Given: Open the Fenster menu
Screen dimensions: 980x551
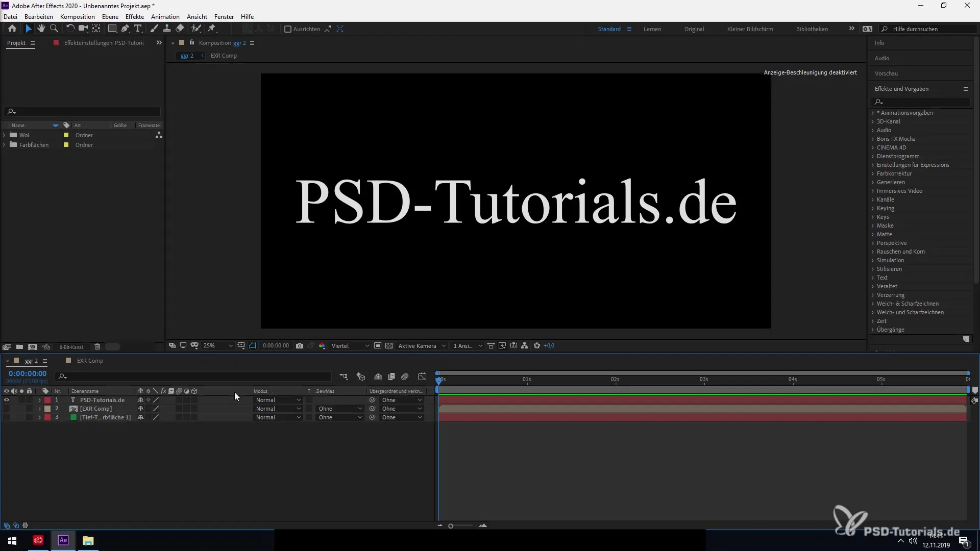Looking at the screenshot, I should 224,16.
